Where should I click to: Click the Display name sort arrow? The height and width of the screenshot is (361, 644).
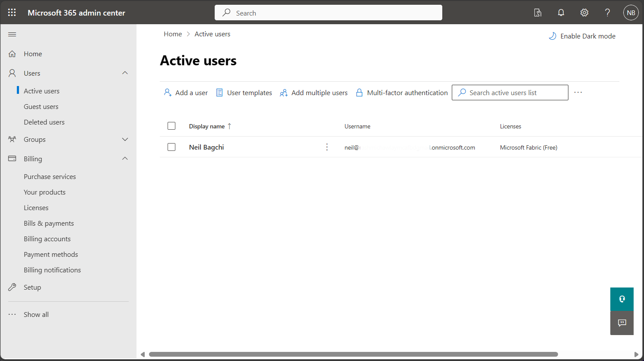pyautogui.click(x=229, y=126)
